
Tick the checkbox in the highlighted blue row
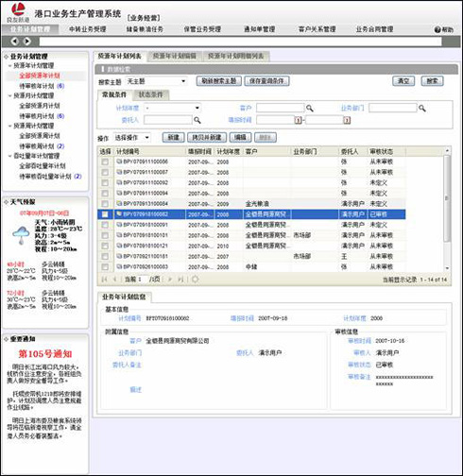105,214
